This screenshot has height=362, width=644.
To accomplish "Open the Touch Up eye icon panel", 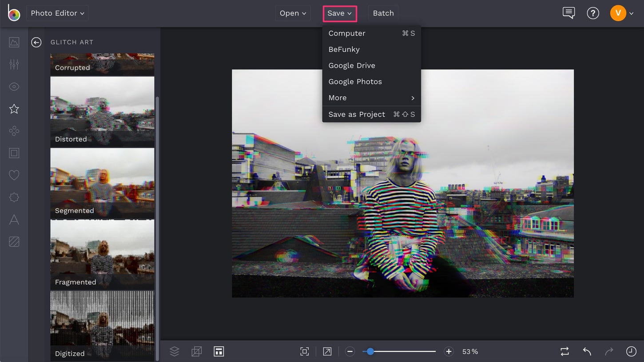I will 14,87.
